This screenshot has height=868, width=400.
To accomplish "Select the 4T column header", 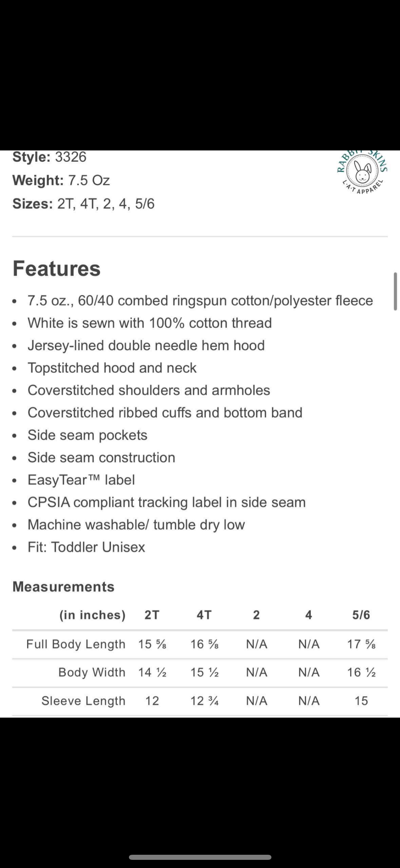I will (204, 615).
